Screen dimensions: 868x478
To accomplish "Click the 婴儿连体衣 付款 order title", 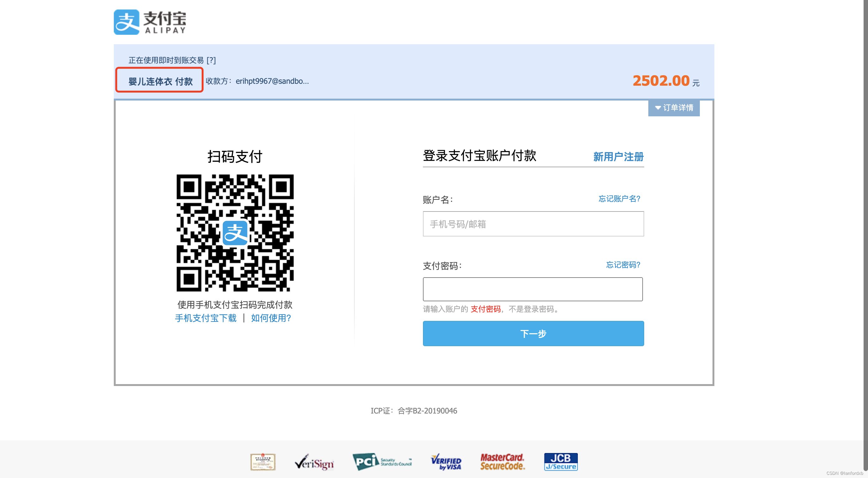I will (160, 81).
